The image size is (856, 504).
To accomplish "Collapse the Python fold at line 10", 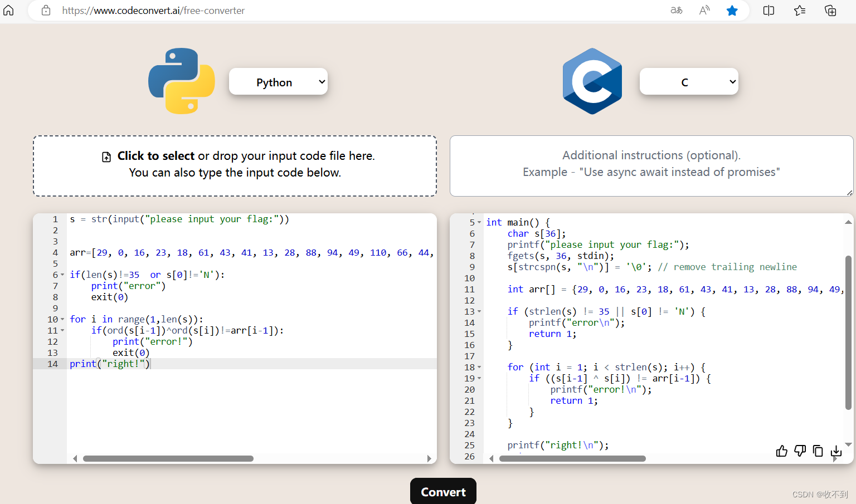I will coord(62,320).
